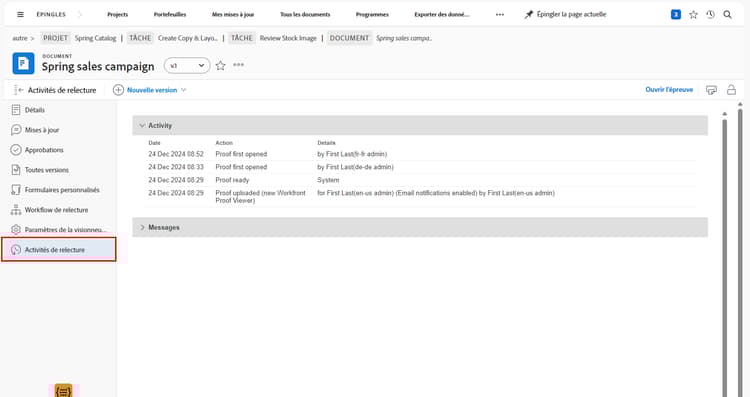
Task: Click the 'System' details entry
Action: click(328, 180)
